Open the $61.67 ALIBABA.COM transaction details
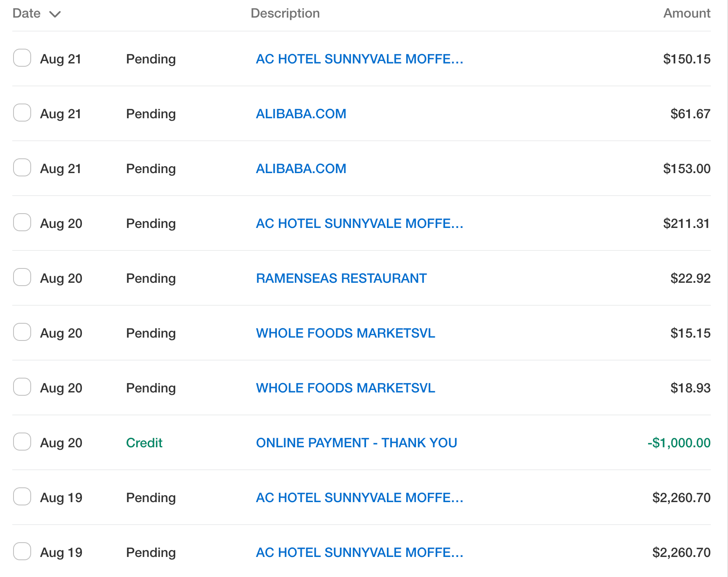The height and width of the screenshot is (577, 728). (x=301, y=114)
